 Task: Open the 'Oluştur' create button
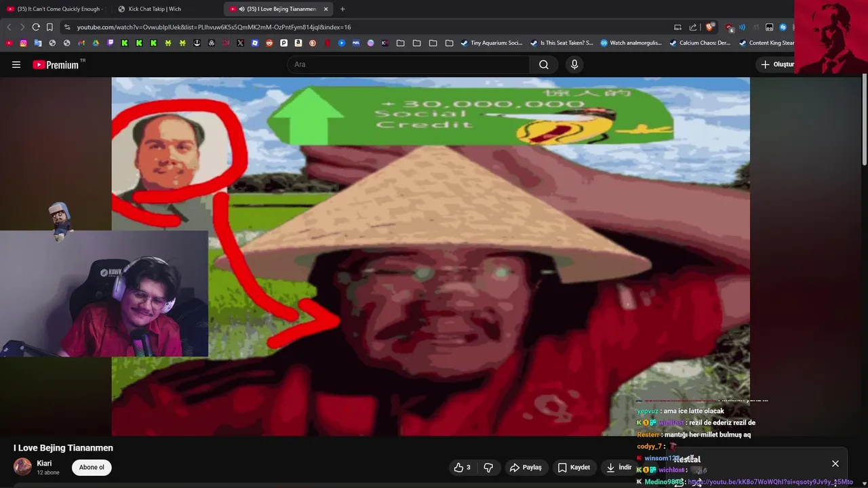(776, 64)
